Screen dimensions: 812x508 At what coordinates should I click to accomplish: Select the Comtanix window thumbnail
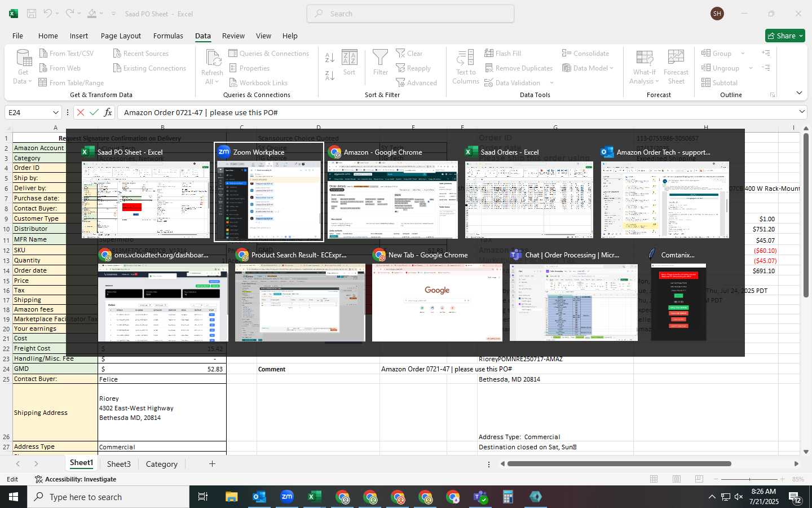tap(678, 295)
